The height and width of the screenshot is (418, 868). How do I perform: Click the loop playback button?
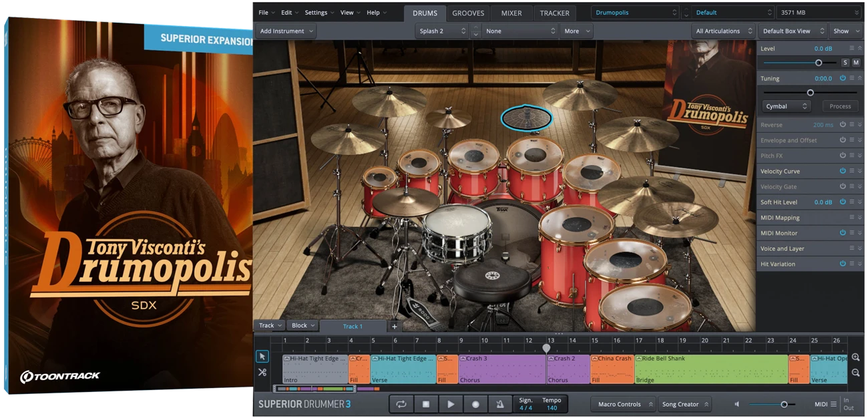401,404
